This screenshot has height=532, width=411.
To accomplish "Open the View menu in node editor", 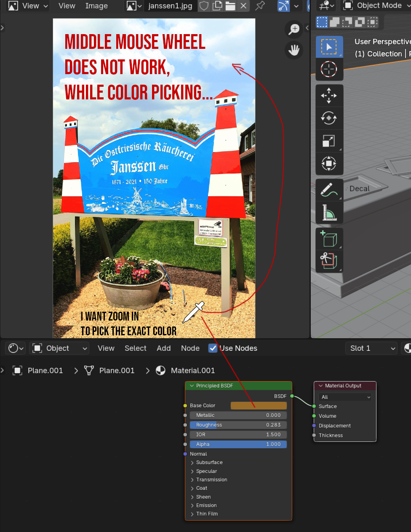I will (x=106, y=348).
